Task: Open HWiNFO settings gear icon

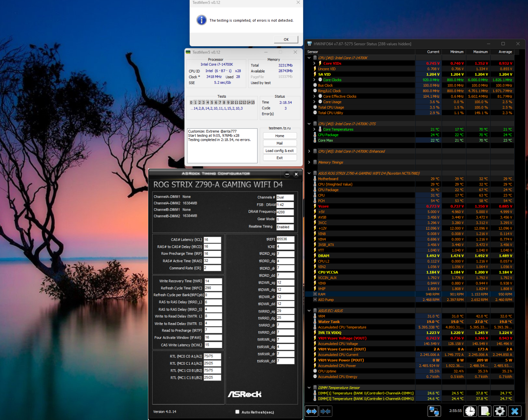Action: coord(500,411)
